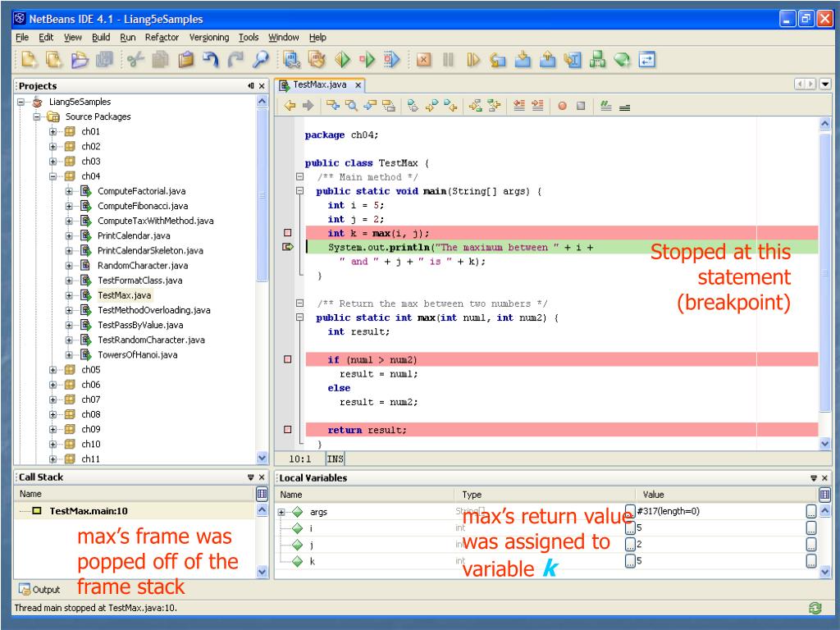Expand the ch03 package node
The height and width of the screenshot is (630, 840).
(x=52, y=162)
